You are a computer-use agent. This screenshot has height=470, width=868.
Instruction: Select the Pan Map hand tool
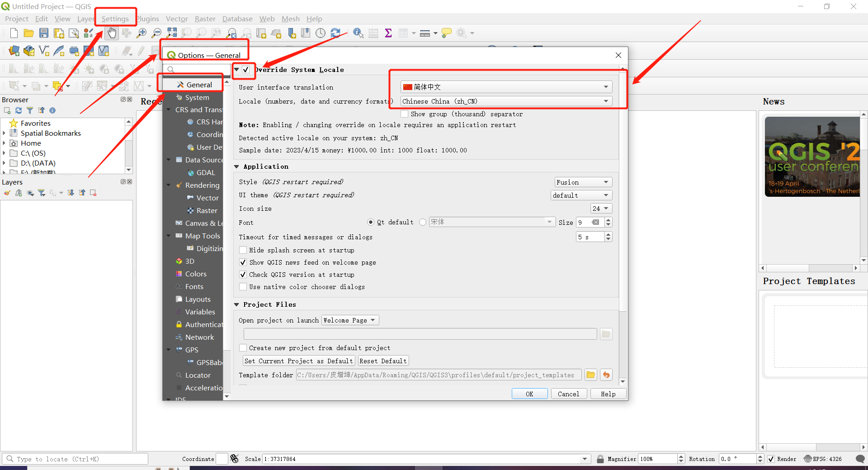coord(111,33)
